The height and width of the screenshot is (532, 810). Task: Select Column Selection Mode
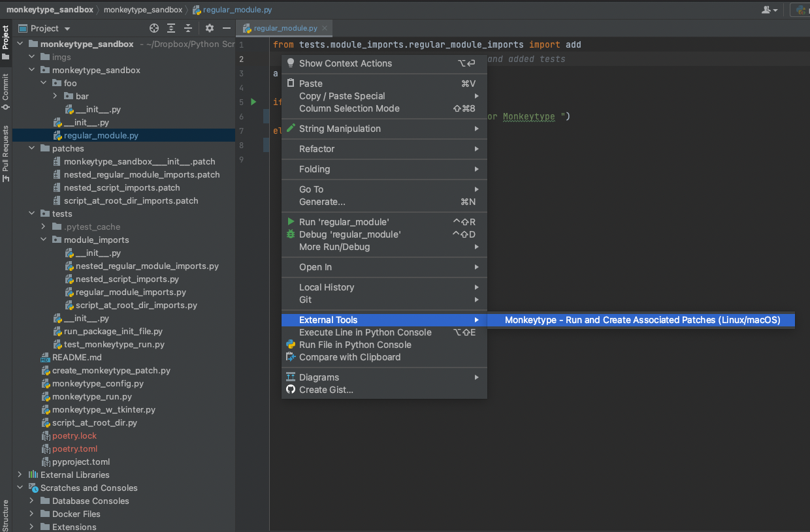tap(384, 108)
